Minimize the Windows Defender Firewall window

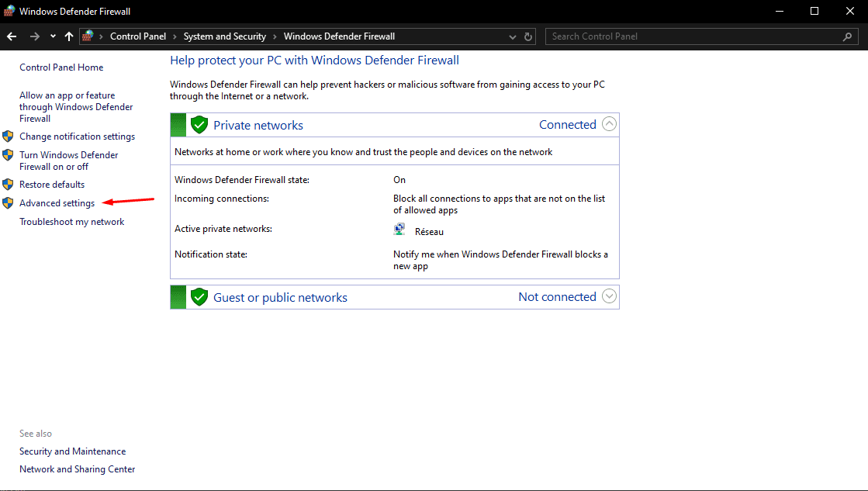(x=780, y=11)
